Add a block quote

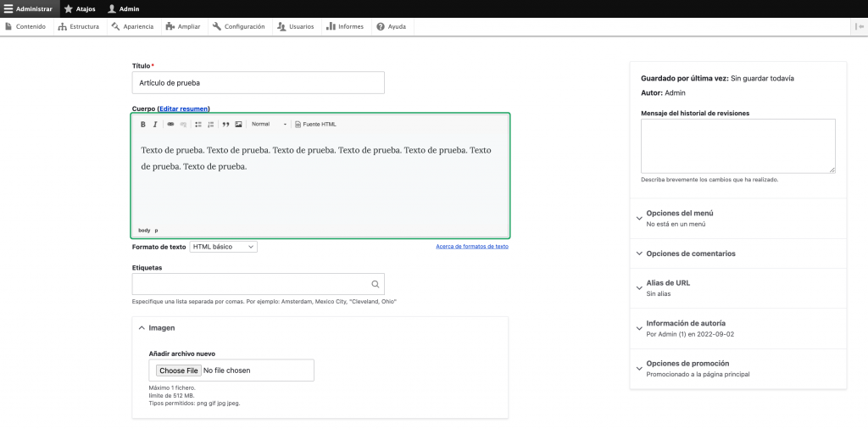point(226,125)
